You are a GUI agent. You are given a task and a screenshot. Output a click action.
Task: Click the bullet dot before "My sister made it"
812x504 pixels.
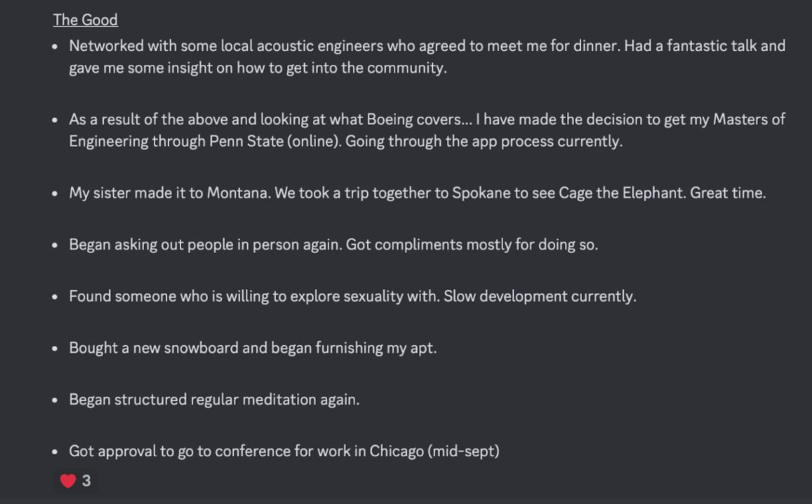[x=56, y=194]
